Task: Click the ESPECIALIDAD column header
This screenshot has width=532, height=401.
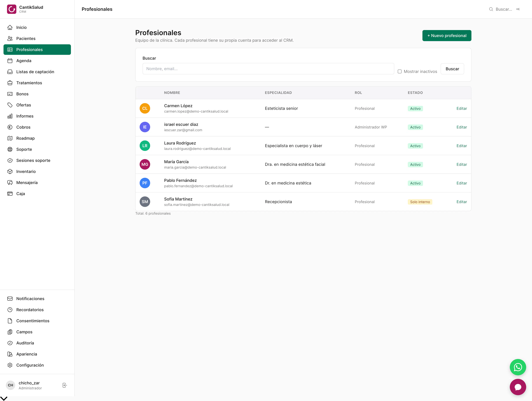Action: (x=278, y=93)
